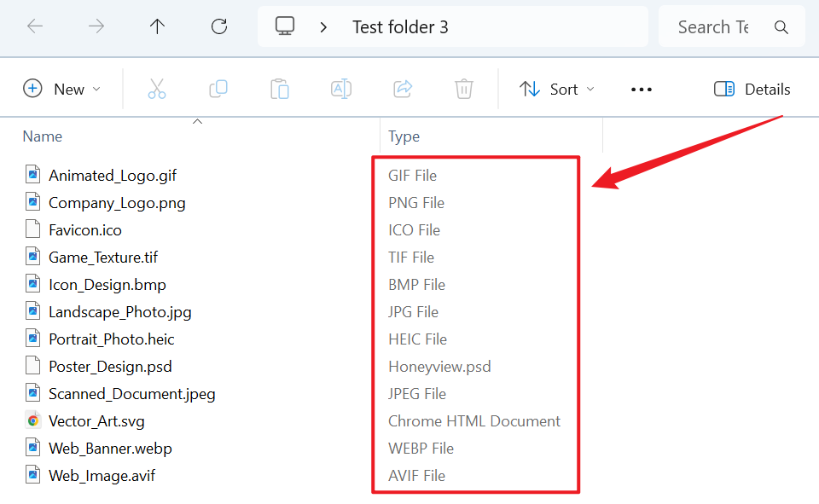819x504 pixels.
Task: Click the GIF File type cell
Action: click(x=412, y=176)
